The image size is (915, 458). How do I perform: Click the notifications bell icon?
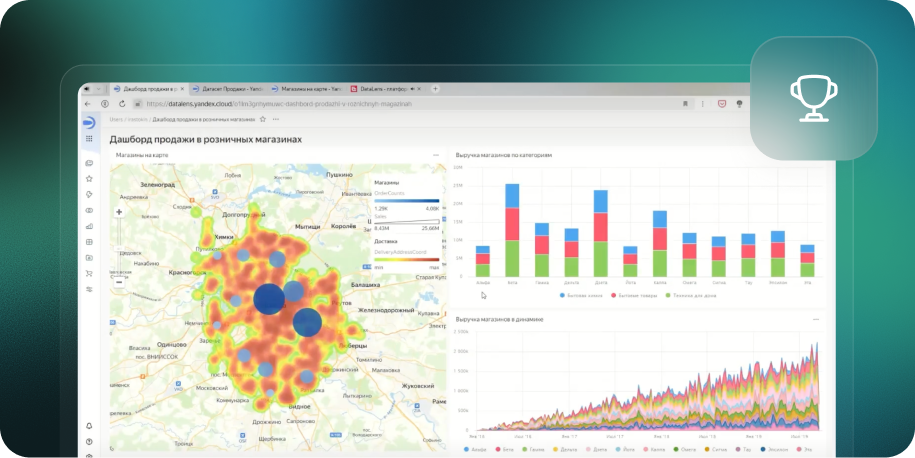click(x=89, y=426)
